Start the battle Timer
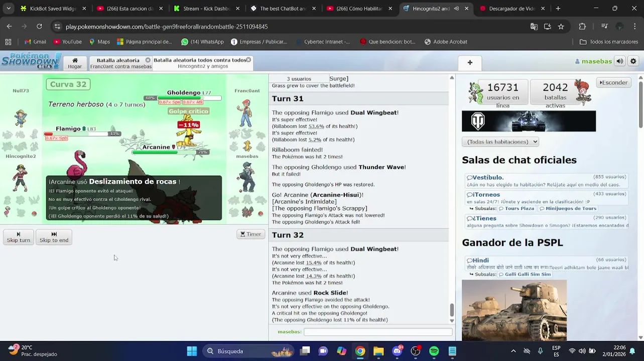Image resolution: width=644 pixels, height=361 pixels. 250,234
